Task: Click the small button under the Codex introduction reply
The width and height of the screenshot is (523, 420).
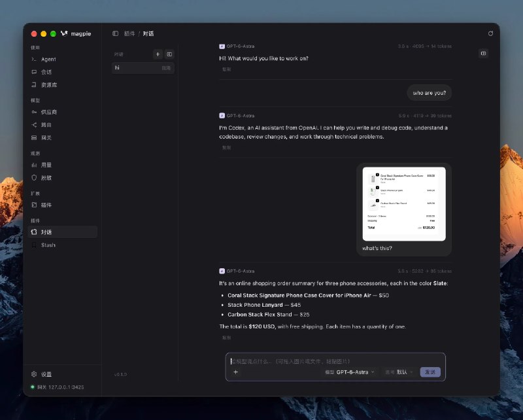Action: tap(226, 148)
